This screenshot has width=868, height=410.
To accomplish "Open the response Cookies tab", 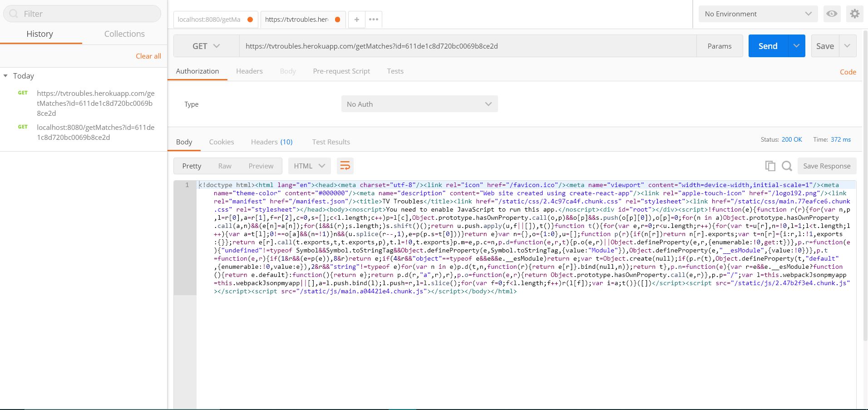I will [222, 142].
